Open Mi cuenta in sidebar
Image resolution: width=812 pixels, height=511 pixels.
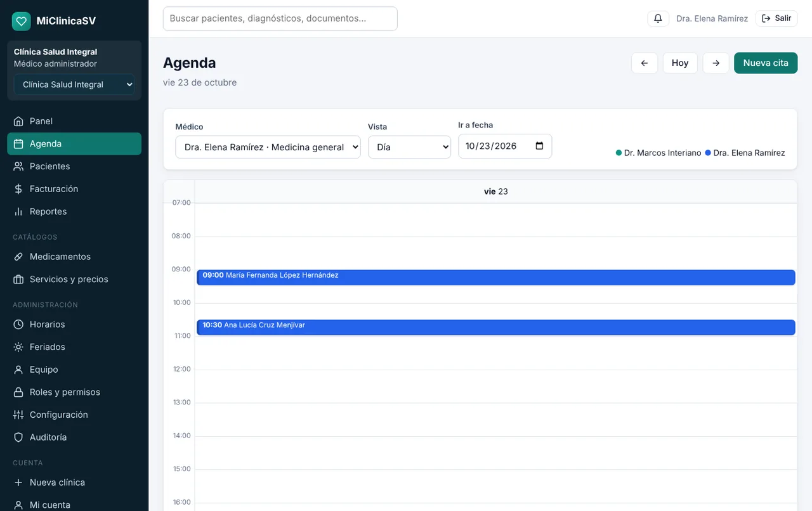[x=74, y=505]
